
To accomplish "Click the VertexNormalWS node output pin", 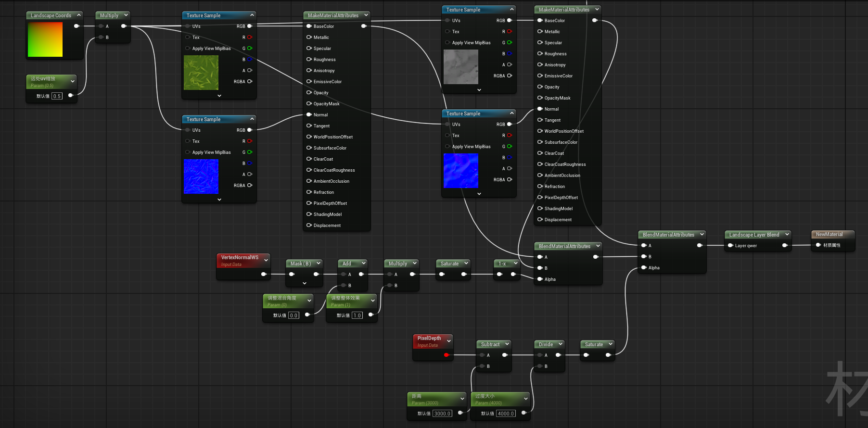I will [263, 274].
